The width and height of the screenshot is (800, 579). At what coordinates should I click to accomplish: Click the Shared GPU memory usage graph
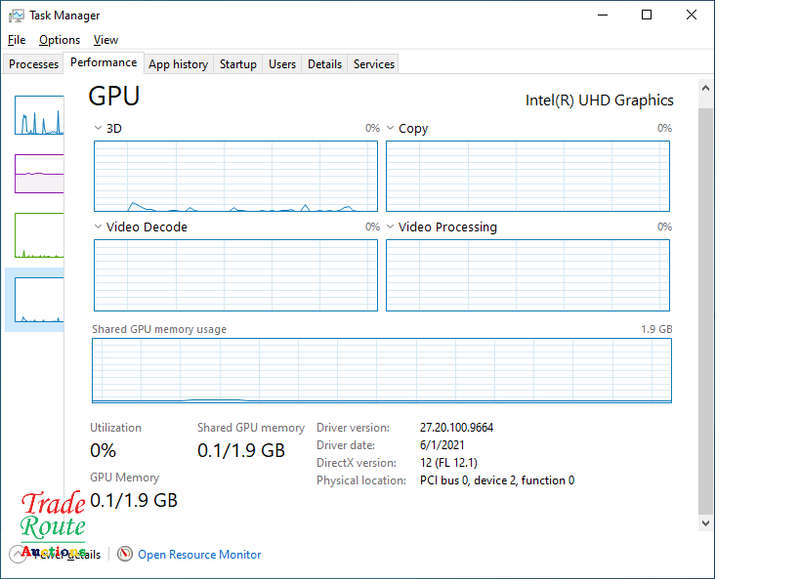click(382, 370)
